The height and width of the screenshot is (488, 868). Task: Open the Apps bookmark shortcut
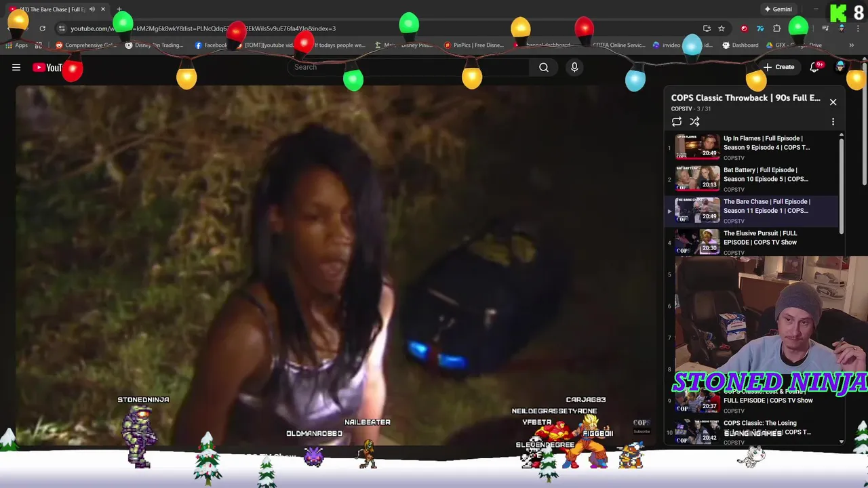click(x=16, y=45)
